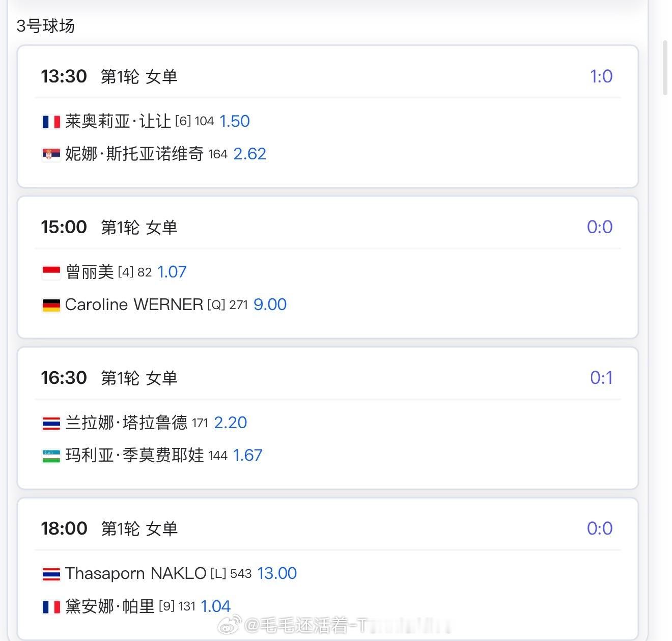This screenshot has width=672, height=641.
Task: Click the Indonesian flag beside 曾丽美
Action: [51, 272]
